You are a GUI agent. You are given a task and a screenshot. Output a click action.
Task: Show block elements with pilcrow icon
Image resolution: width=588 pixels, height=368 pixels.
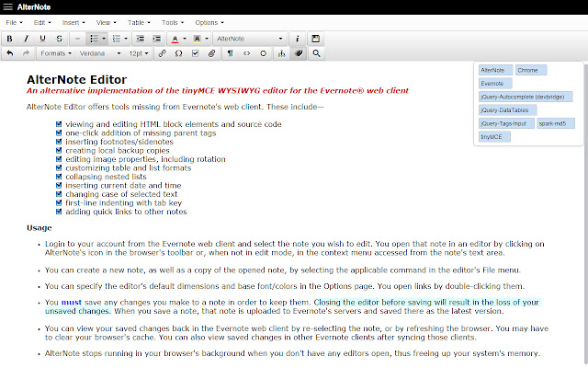click(x=231, y=53)
